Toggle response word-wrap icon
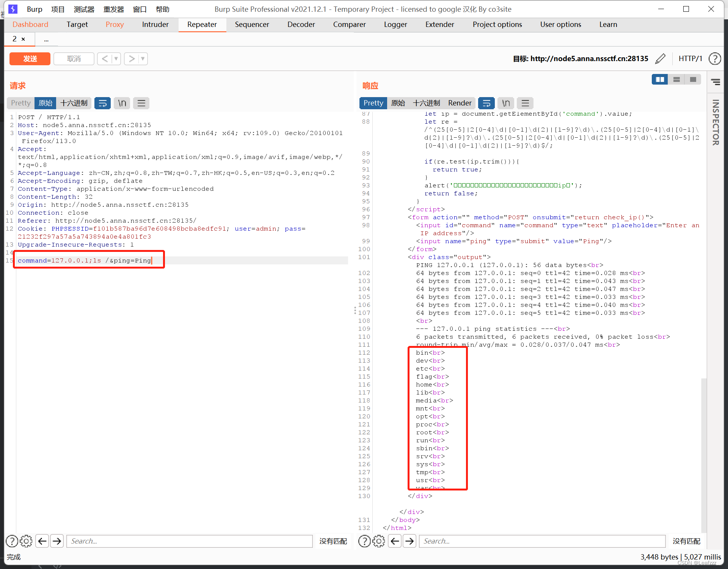The image size is (728, 569). [x=486, y=103]
